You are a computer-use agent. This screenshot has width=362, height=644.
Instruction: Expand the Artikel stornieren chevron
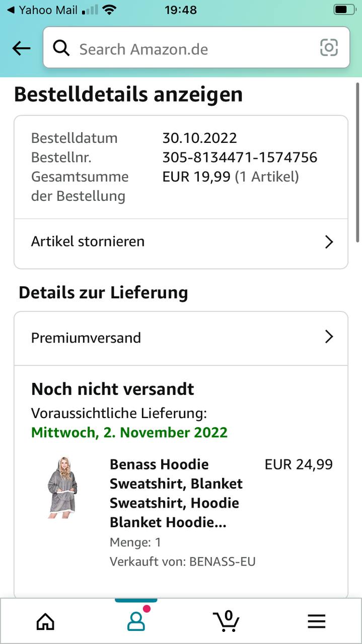329,242
